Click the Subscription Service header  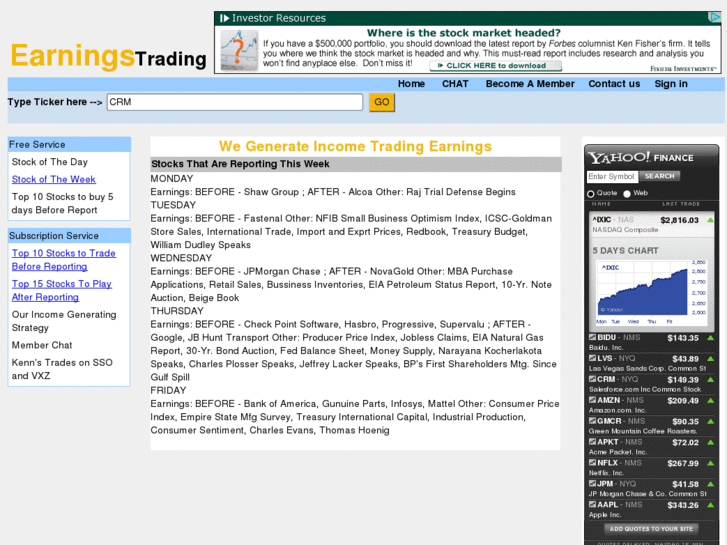tap(69, 236)
